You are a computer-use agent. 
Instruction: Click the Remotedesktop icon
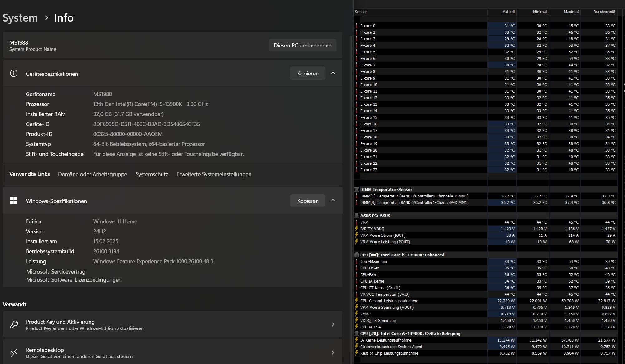14,352
